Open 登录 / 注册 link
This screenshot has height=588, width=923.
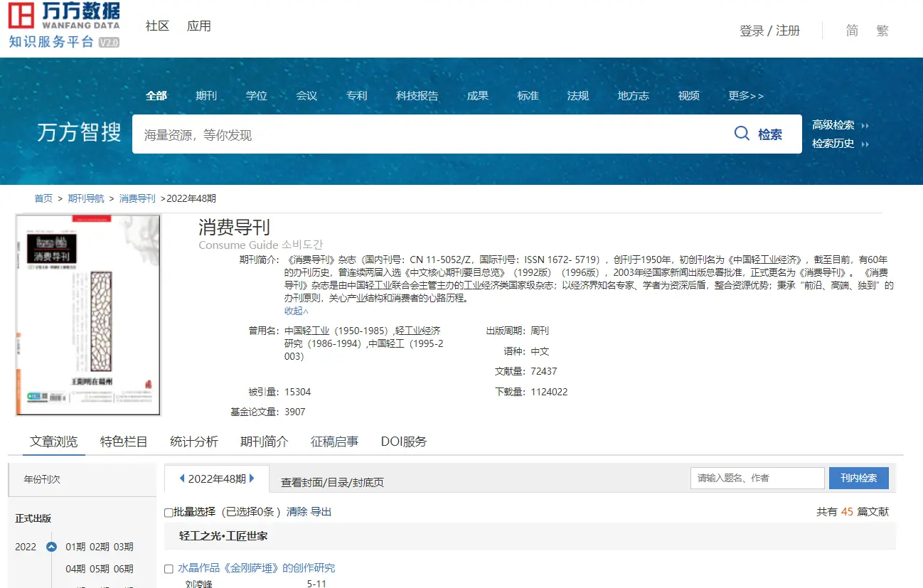click(769, 31)
